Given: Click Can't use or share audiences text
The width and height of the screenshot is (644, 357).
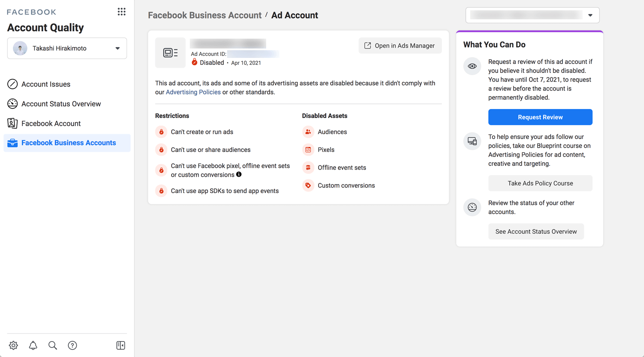Looking at the screenshot, I should (210, 150).
